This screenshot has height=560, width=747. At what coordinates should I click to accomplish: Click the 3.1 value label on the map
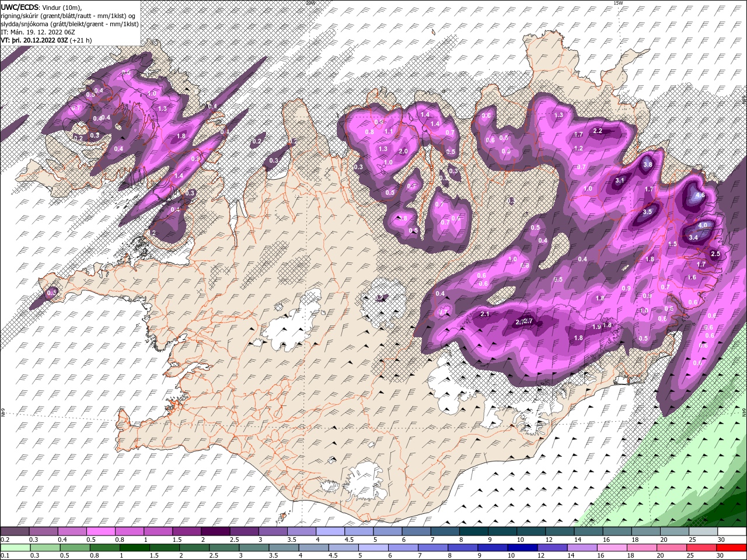pyautogui.click(x=620, y=181)
